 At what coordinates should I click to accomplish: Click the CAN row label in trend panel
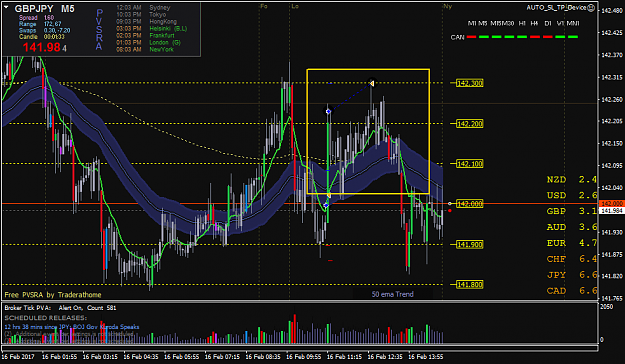tap(458, 37)
